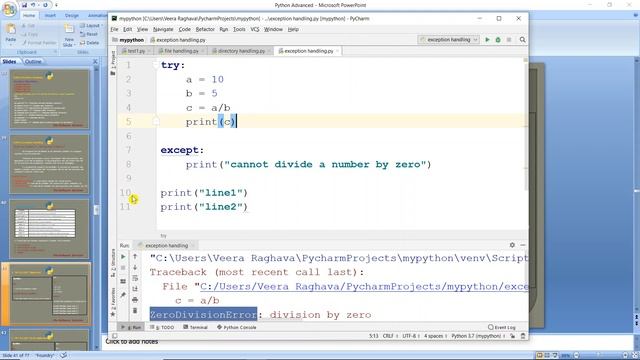Switch to the test1.py editor tab

(x=134, y=51)
